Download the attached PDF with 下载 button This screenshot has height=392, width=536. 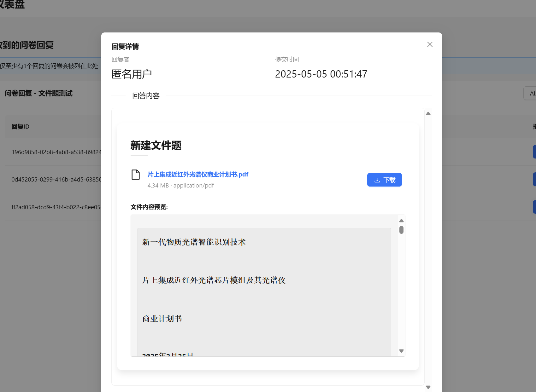[384, 180]
